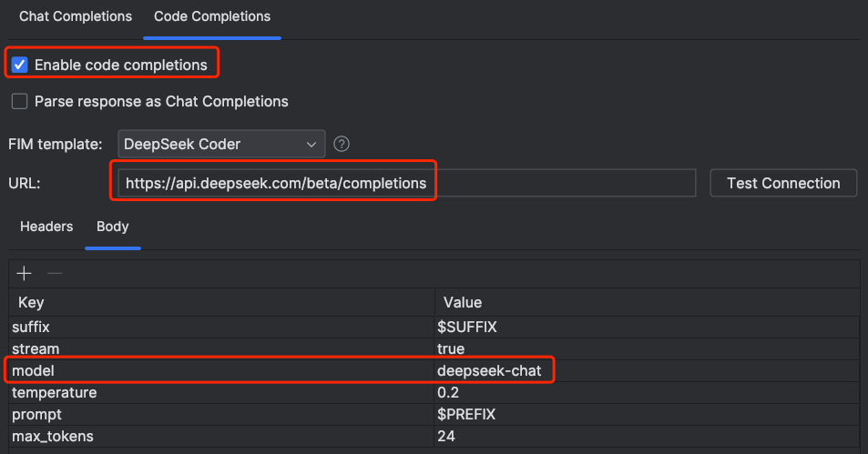Click the stream value true cell
The width and height of the screenshot is (868, 454).
pyautogui.click(x=451, y=348)
